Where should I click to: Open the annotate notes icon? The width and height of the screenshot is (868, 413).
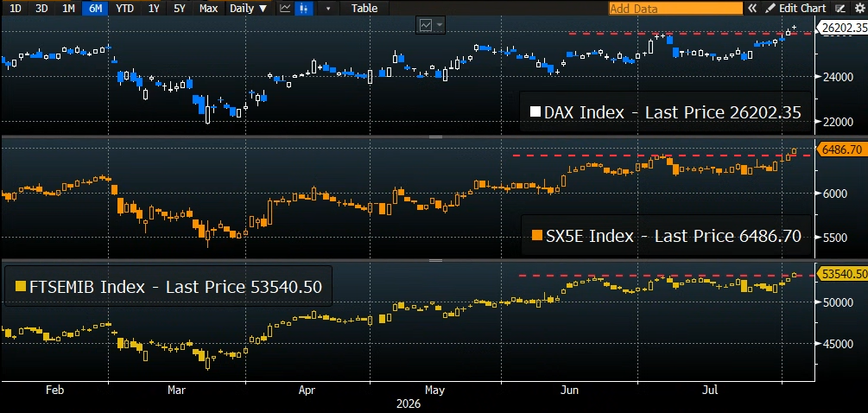pos(840,9)
